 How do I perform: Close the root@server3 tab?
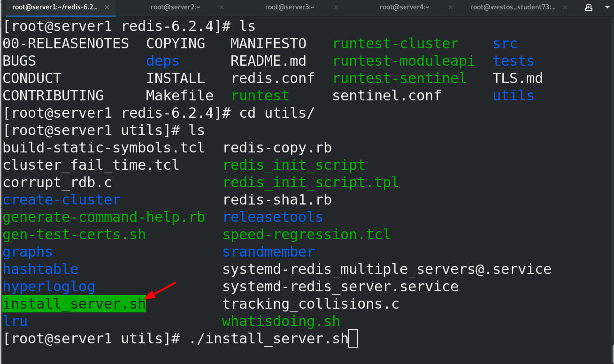click(x=336, y=7)
